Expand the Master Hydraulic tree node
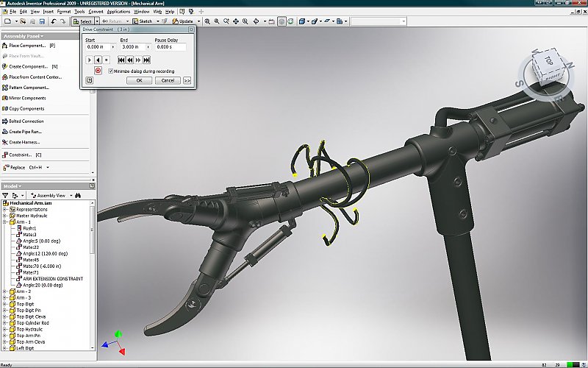 [x=5, y=216]
